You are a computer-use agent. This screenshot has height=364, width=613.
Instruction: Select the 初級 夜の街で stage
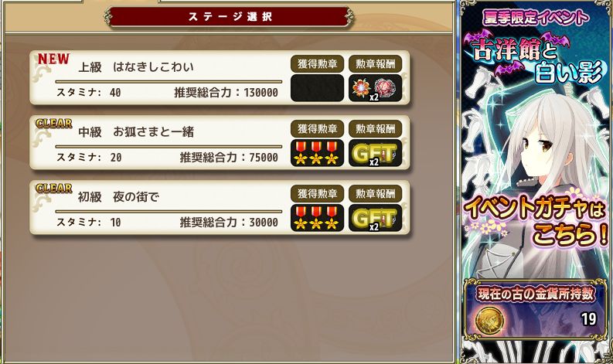[220, 208]
